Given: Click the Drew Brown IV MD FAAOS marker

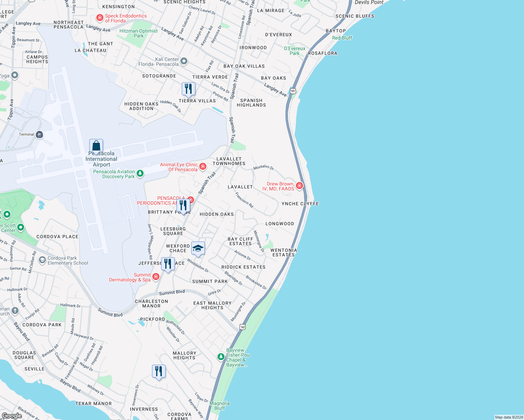Looking at the screenshot, I should click(x=299, y=185).
